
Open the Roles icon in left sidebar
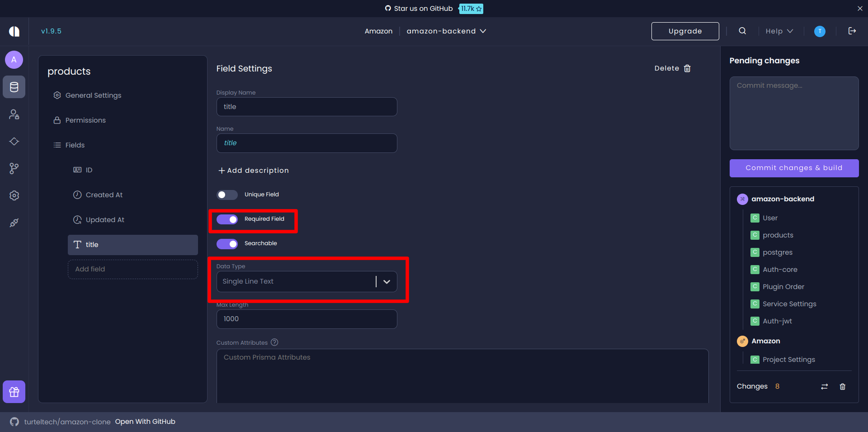tap(14, 114)
